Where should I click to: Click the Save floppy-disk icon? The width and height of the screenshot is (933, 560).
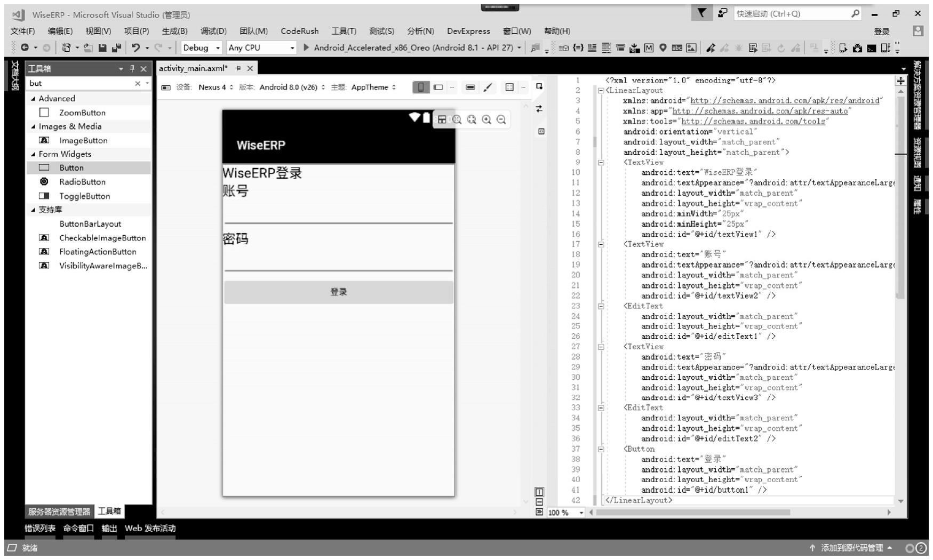tap(102, 47)
